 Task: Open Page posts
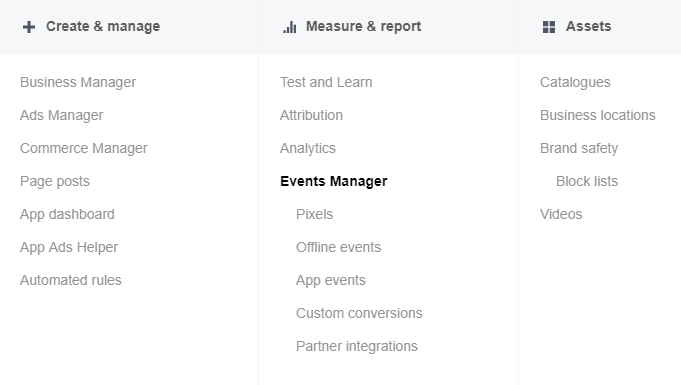coord(55,181)
